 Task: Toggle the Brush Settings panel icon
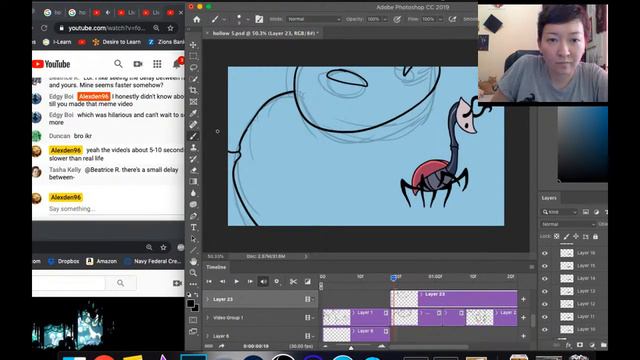tap(259, 19)
